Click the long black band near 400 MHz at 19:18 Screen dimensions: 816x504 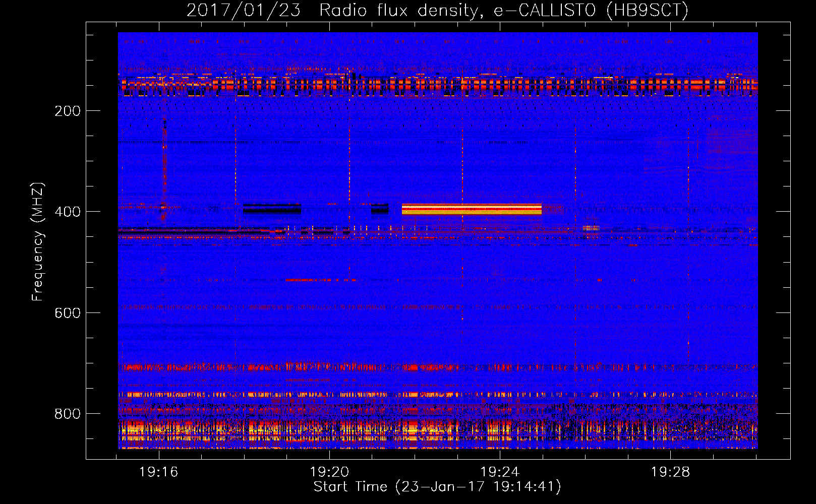tap(272, 209)
